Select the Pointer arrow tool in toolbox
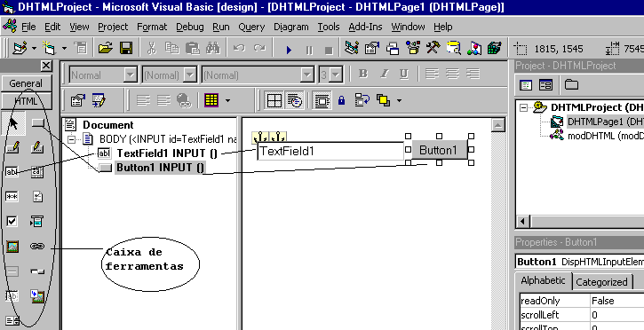This screenshot has width=644, height=330. pyautogui.click(x=13, y=122)
